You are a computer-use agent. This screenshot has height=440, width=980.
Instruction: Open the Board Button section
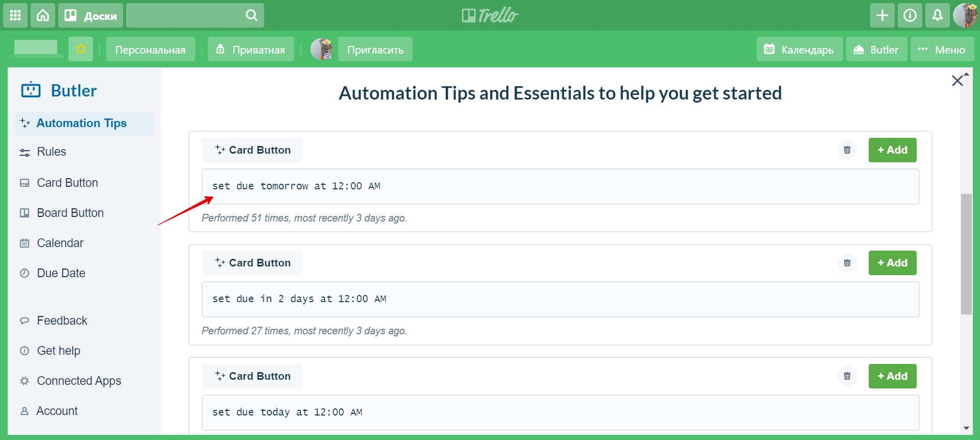[x=70, y=213]
